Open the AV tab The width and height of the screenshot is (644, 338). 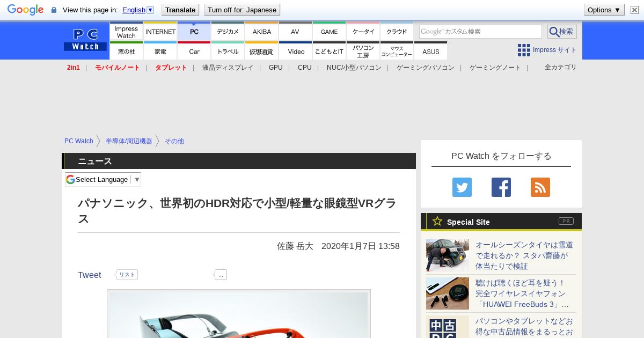tap(295, 31)
